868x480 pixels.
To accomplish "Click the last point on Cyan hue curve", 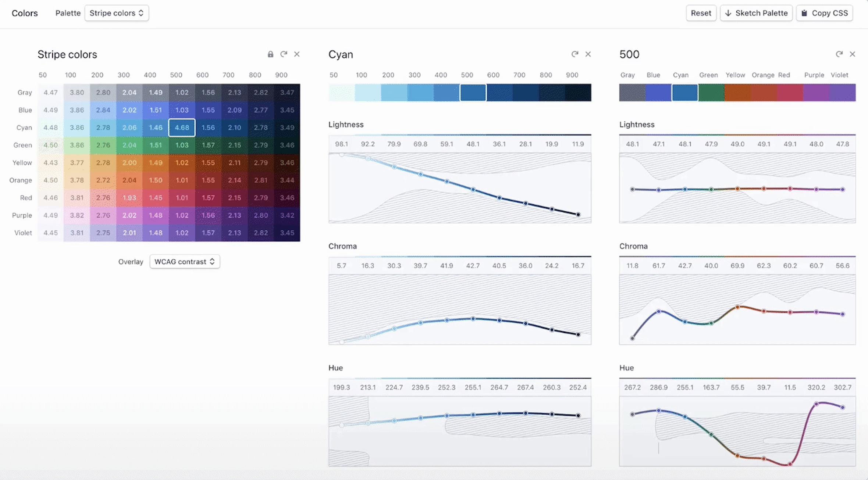I will (578, 416).
